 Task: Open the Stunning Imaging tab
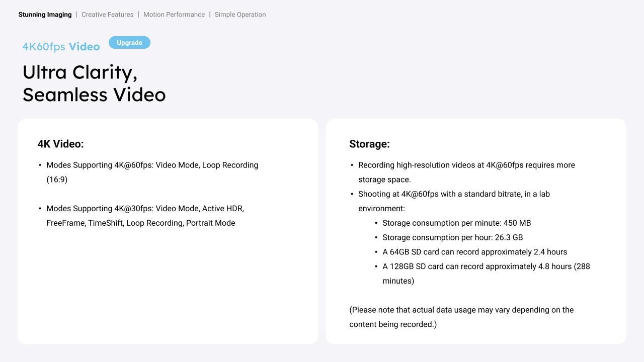[x=45, y=15]
